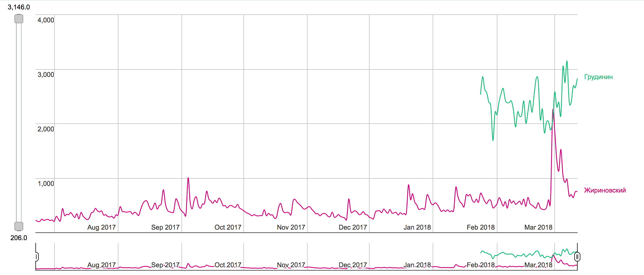
Task: Click Nov 2017 in the overview timeline
Action: tap(291, 265)
